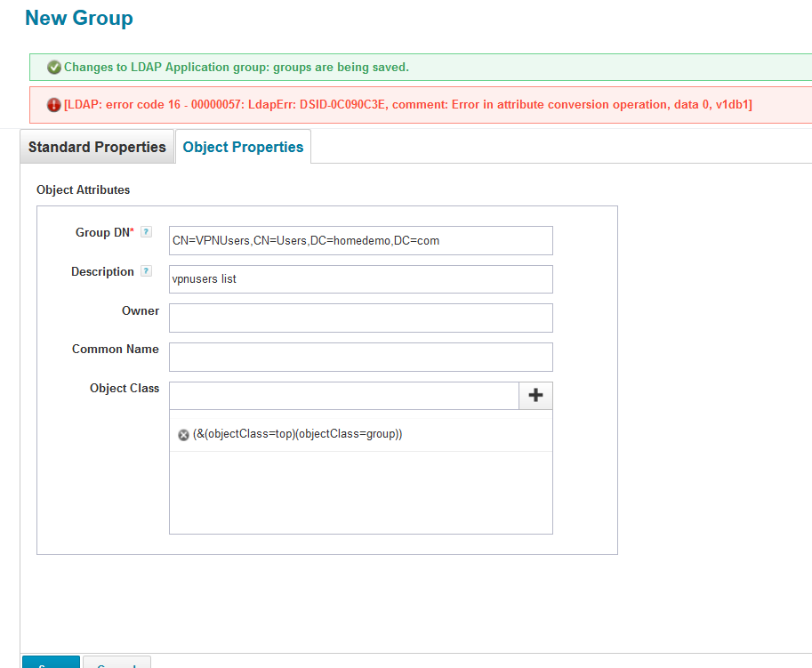Screen dimensions: 812x668
Task: Open the Group DN help icon
Action: [x=147, y=232]
